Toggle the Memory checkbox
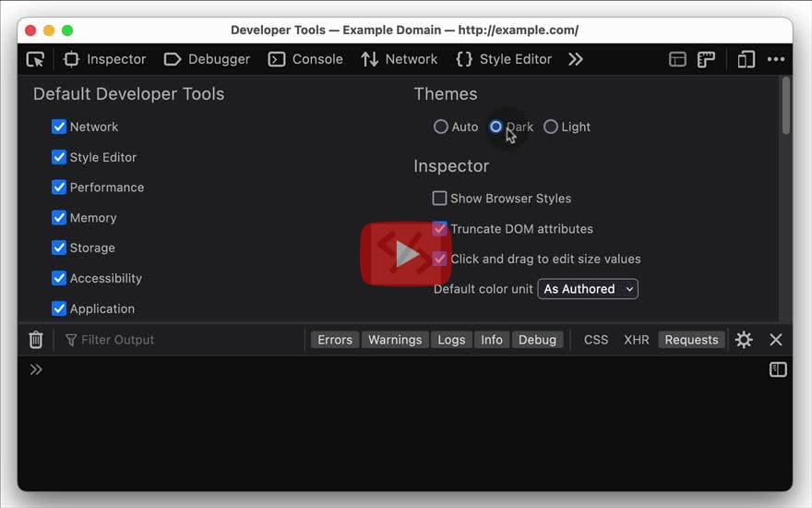Screen dimensions: 812x508 pos(59,218)
